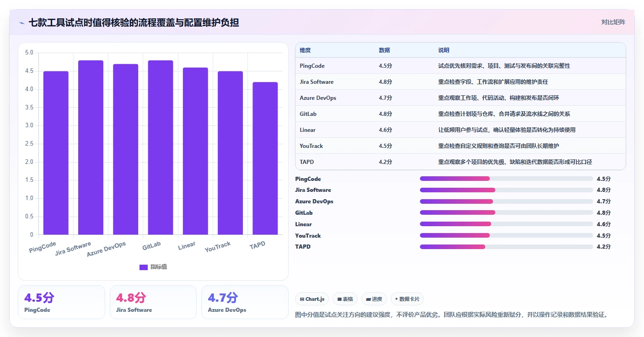Click the page title 七款工具试点
Screen dimensions: 644x337
pos(134,22)
